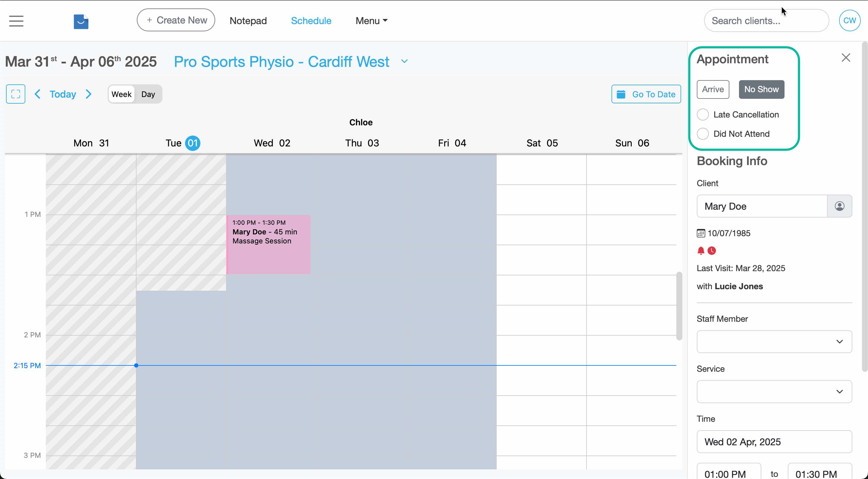
Task: Expand the clinic location dropdown chevron
Action: [404, 61]
